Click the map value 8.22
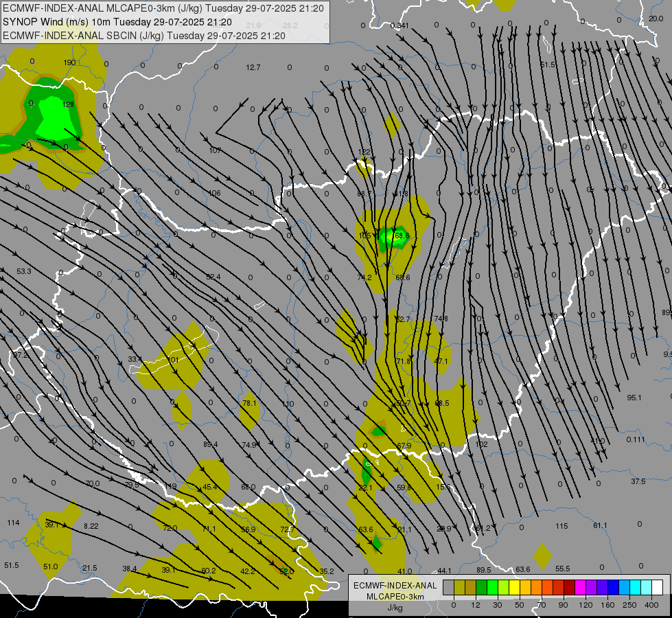 coord(91,526)
